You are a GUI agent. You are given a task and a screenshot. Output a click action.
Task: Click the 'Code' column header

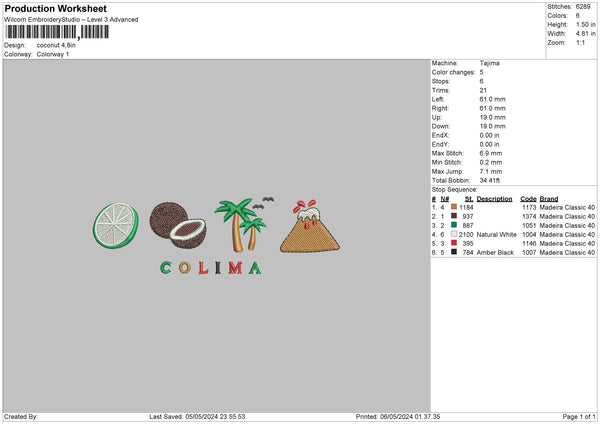[x=528, y=199]
